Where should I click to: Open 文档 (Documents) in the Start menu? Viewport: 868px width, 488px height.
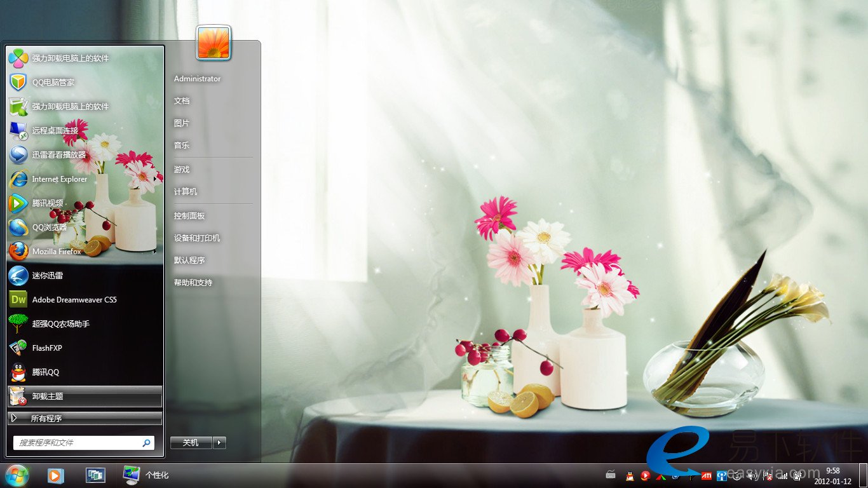point(182,101)
